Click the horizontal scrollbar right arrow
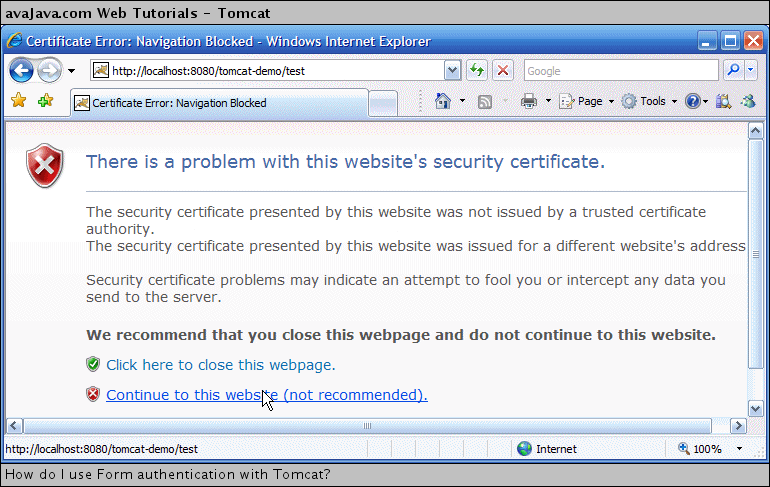Image resolution: width=770 pixels, height=487 pixels. 738,426
